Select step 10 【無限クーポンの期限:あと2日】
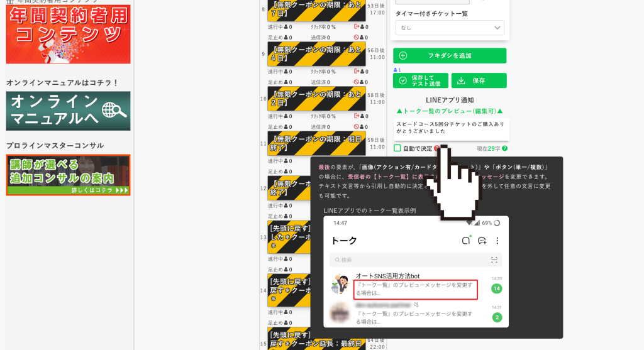This screenshot has height=350, width=644. point(316,99)
